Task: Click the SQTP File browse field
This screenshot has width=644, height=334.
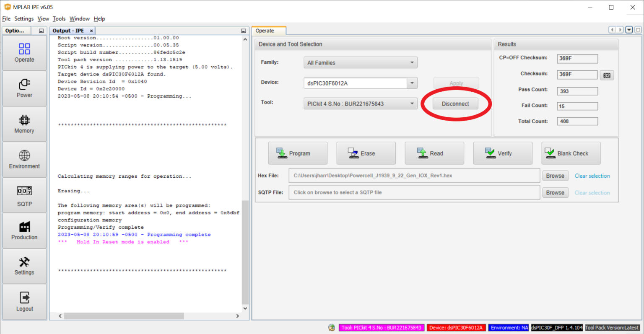Action: pyautogui.click(x=414, y=192)
